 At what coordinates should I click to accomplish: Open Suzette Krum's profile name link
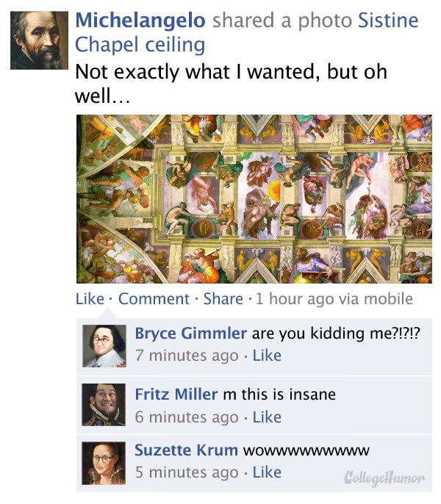(185, 450)
